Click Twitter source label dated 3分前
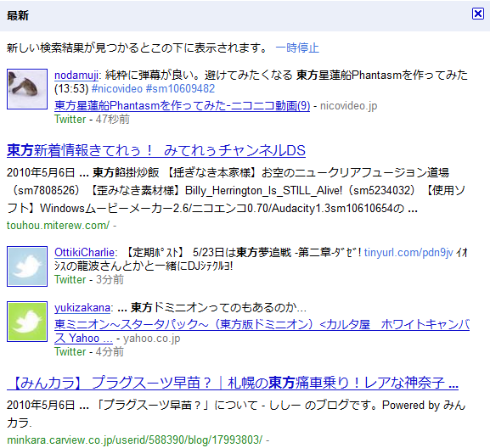This screenshot has width=490, height=448. point(70,279)
